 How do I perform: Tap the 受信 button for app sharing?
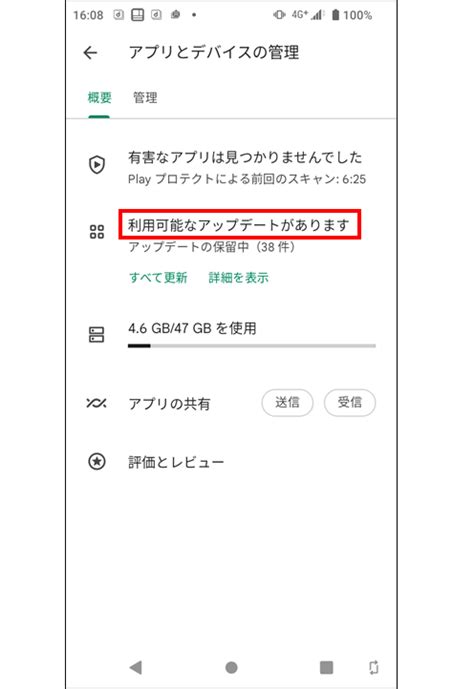coord(350,403)
